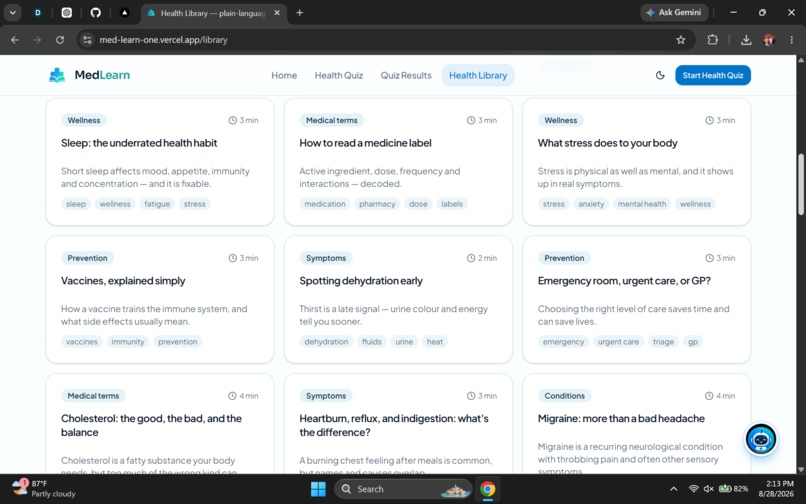Click the page vertical scrollbar thumb
Image resolution: width=806 pixels, height=504 pixels.
(801, 184)
